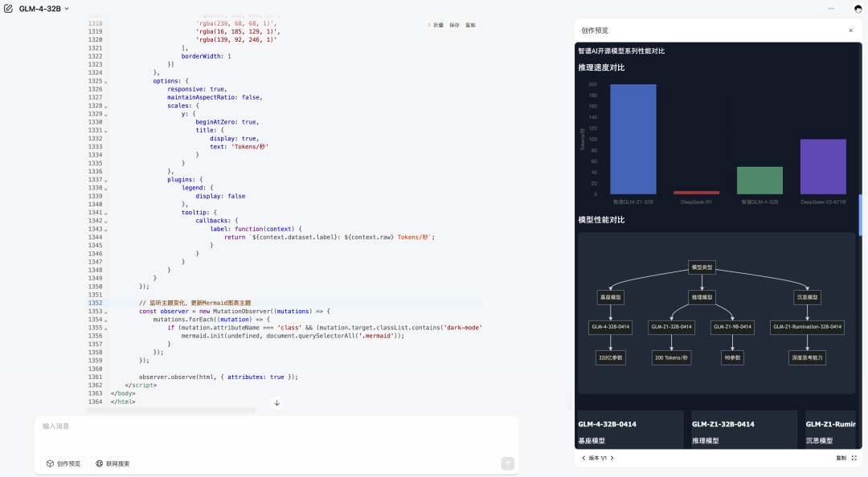
Task: Click the GLM-Z1-Rumination-32B-0414 diagram node
Action: [807, 327]
